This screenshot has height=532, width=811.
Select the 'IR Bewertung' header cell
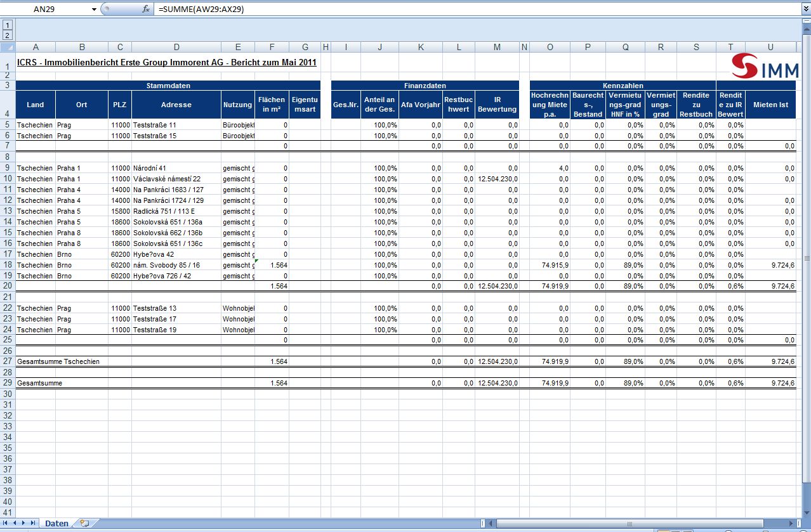point(497,105)
